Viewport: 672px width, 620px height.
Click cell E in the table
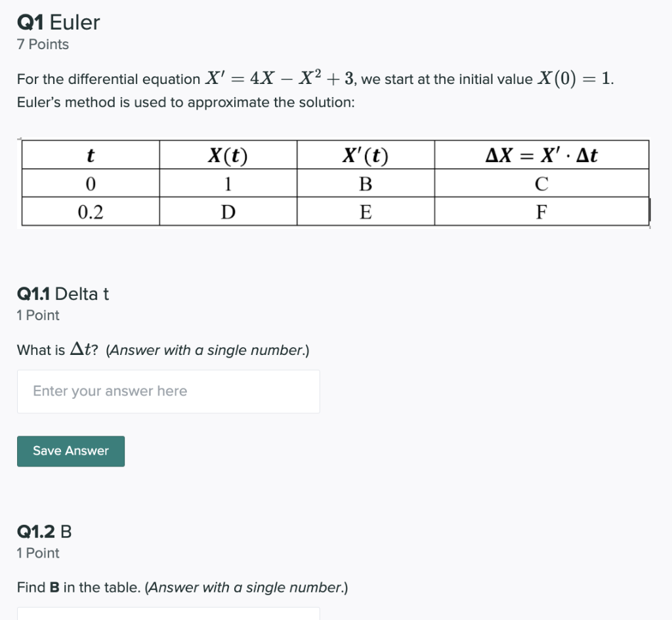coord(365,211)
